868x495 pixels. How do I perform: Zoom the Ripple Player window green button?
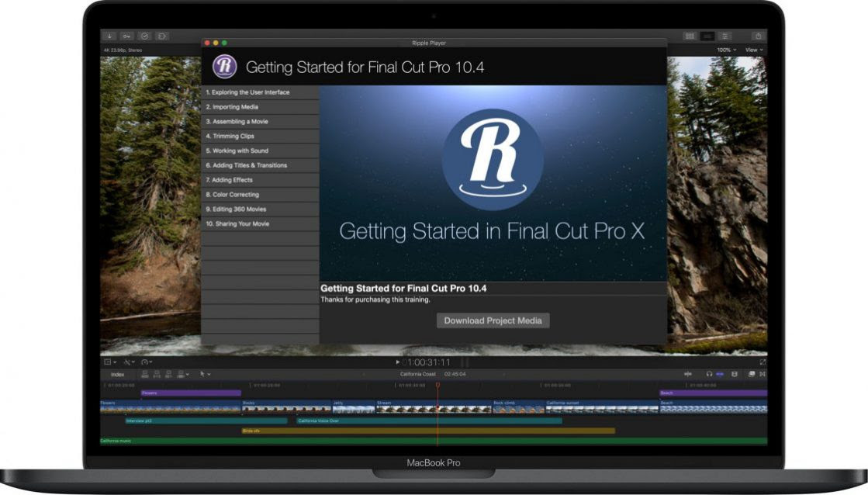[224, 43]
